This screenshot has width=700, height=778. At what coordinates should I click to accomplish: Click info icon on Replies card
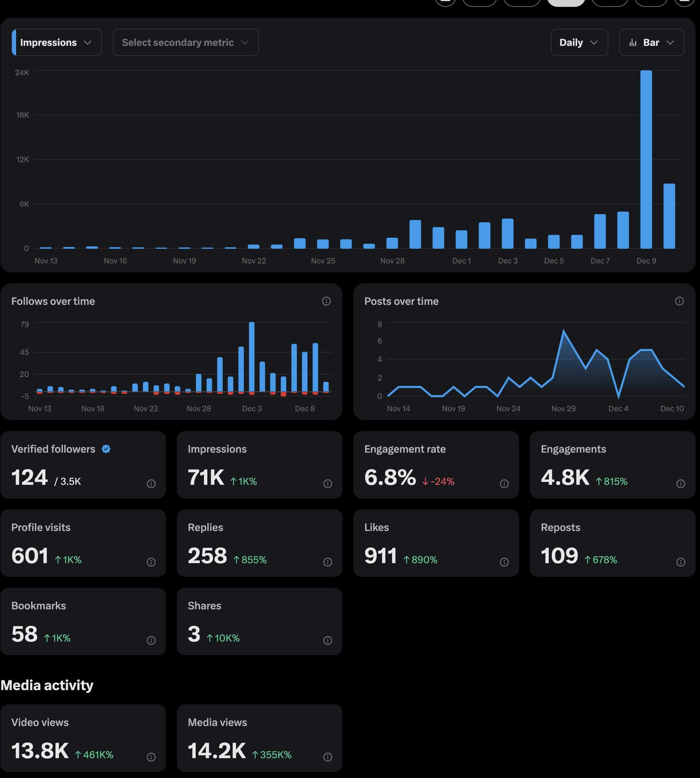tap(328, 562)
